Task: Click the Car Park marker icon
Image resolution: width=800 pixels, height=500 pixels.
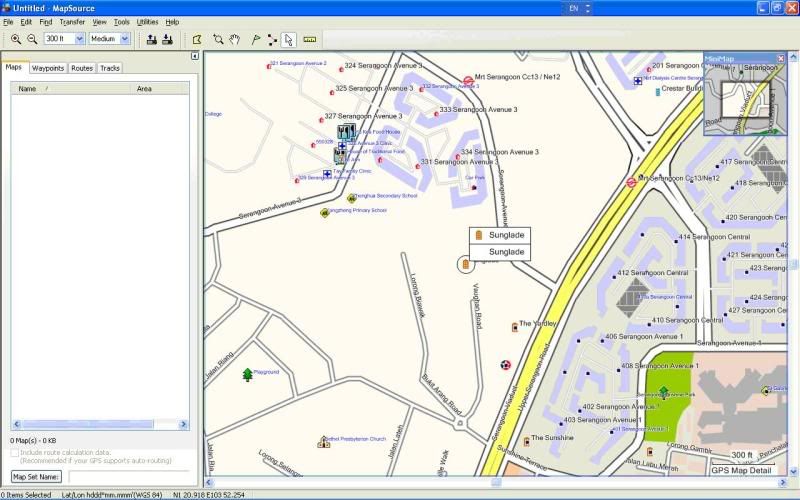Action: 474,188
